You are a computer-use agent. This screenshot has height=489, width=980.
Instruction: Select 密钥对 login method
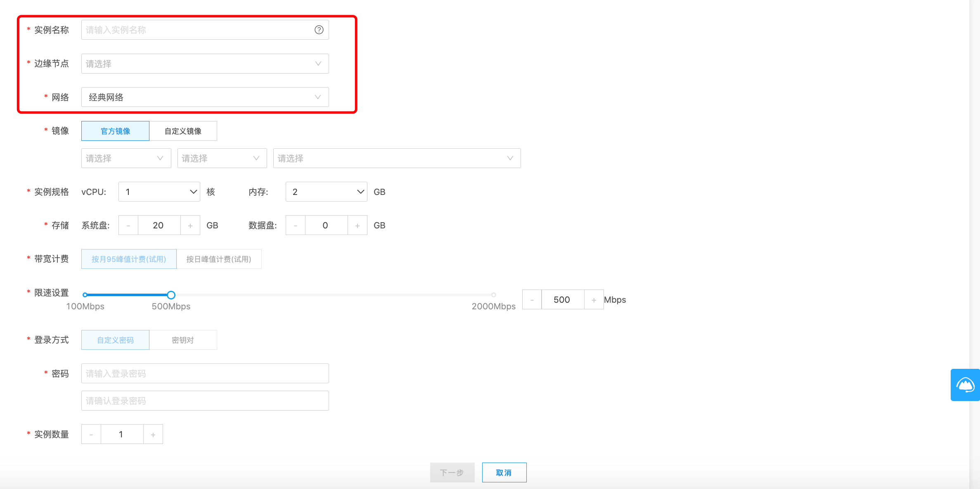tap(183, 340)
